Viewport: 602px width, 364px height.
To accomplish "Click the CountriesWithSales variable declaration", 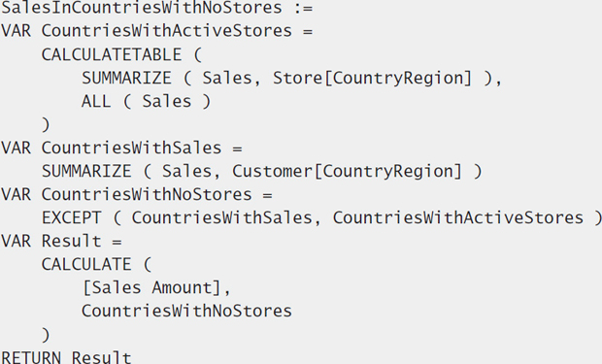I will [121, 149].
